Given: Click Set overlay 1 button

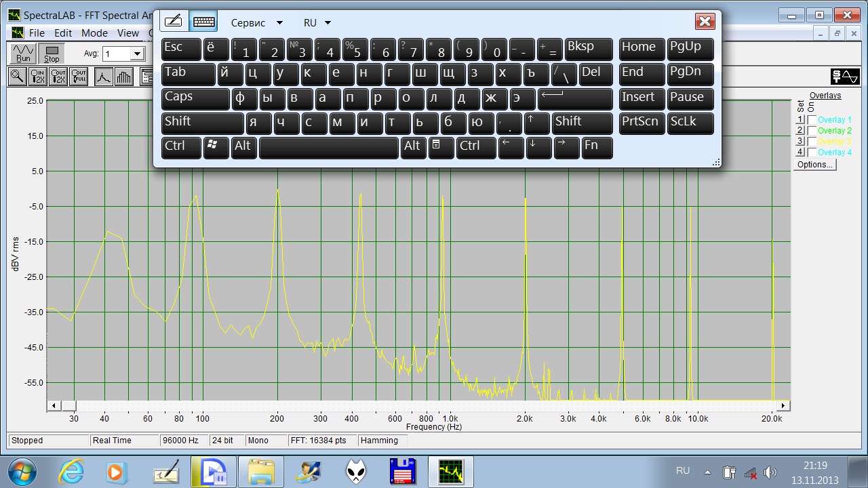Looking at the screenshot, I should click(x=800, y=120).
